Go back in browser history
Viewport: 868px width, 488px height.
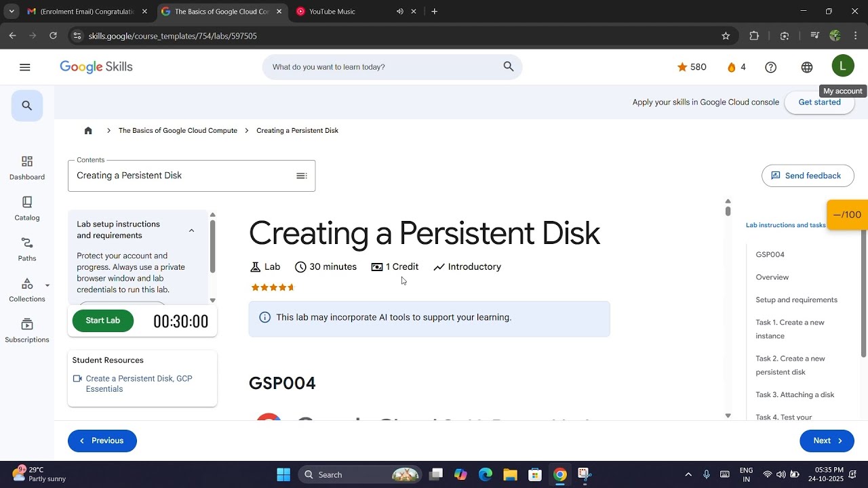coord(12,36)
